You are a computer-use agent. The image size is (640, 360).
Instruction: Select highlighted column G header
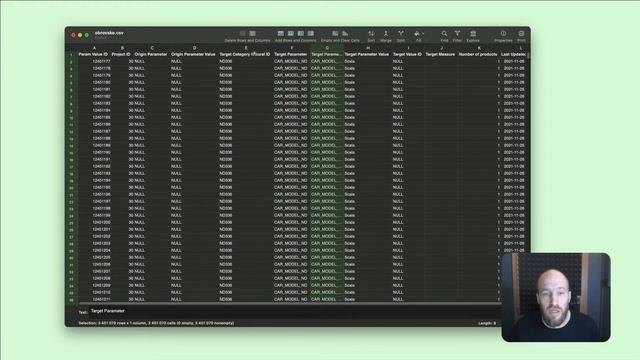(x=327, y=48)
